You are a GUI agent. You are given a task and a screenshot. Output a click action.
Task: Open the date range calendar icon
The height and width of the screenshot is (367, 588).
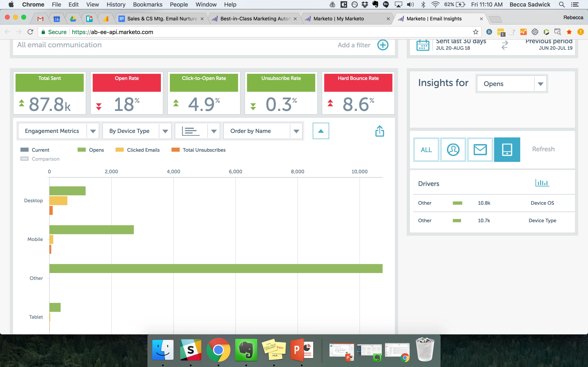point(423,45)
